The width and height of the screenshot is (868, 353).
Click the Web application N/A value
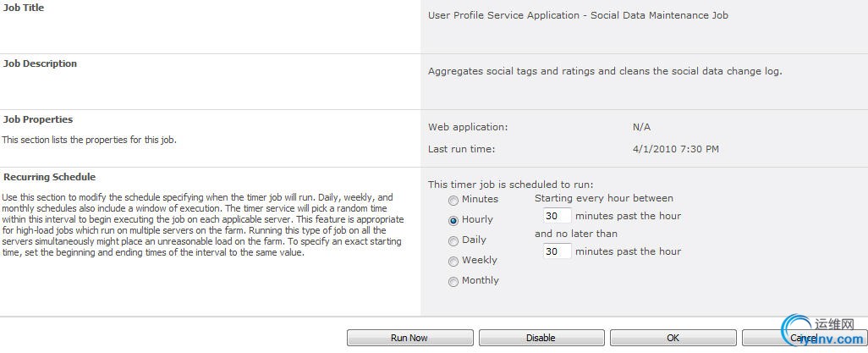pyautogui.click(x=641, y=127)
